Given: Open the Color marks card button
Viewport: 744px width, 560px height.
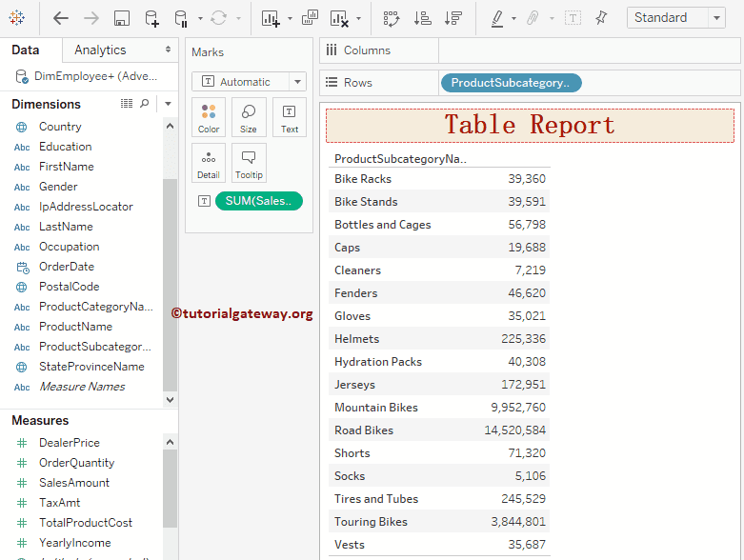Looking at the screenshot, I should [209, 117].
